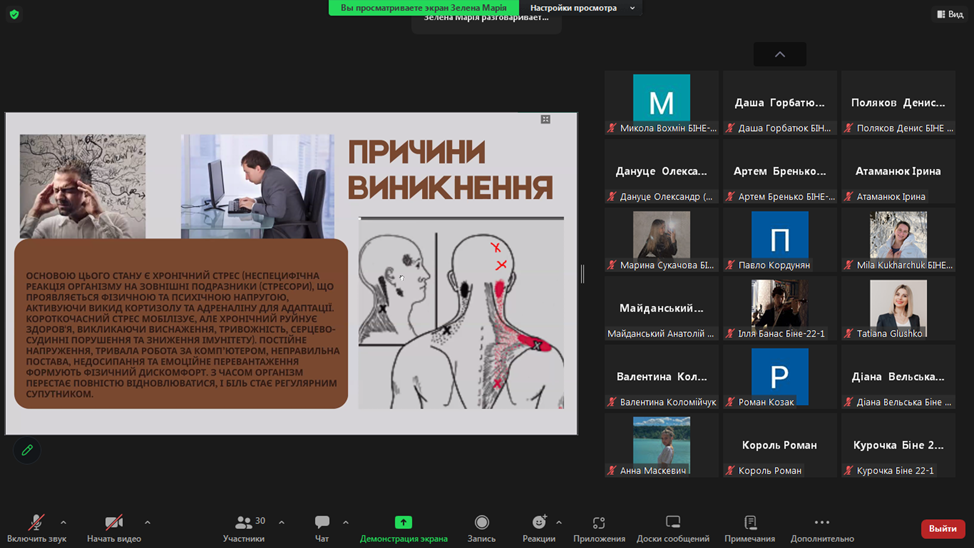Turn on camera with Начать видео
The width and height of the screenshot is (974, 548).
click(x=114, y=527)
